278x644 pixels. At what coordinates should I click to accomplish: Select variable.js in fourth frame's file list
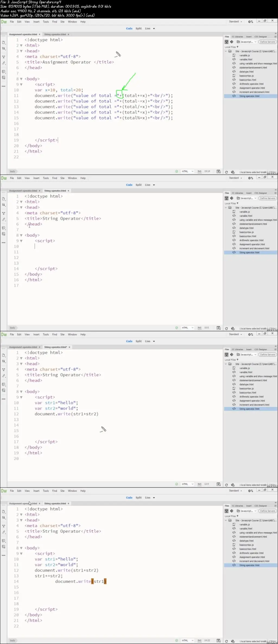[x=245, y=525]
